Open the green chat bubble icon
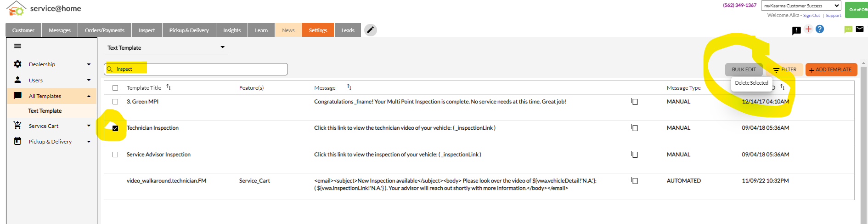This screenshot has height=224, width=868. (x=848, y=29)
